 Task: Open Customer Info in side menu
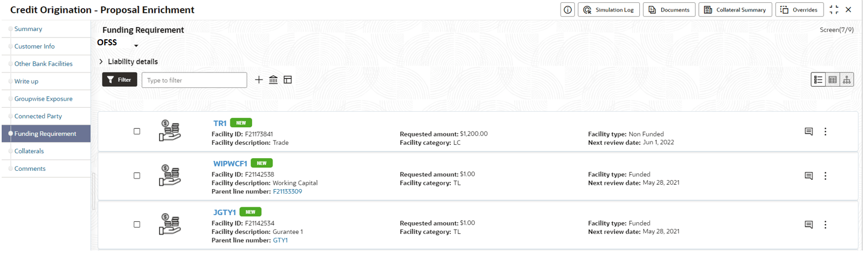pos(34,46)
